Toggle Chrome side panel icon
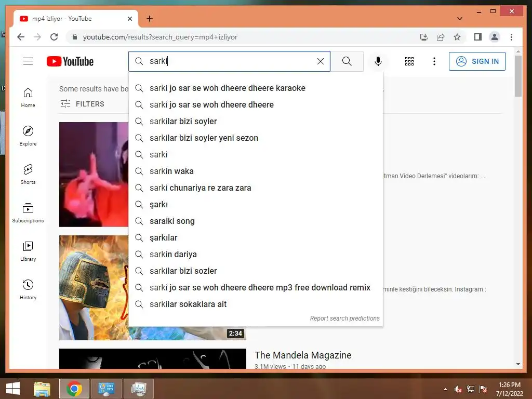This screenshot has height=399, width=532. coord(478,37)
